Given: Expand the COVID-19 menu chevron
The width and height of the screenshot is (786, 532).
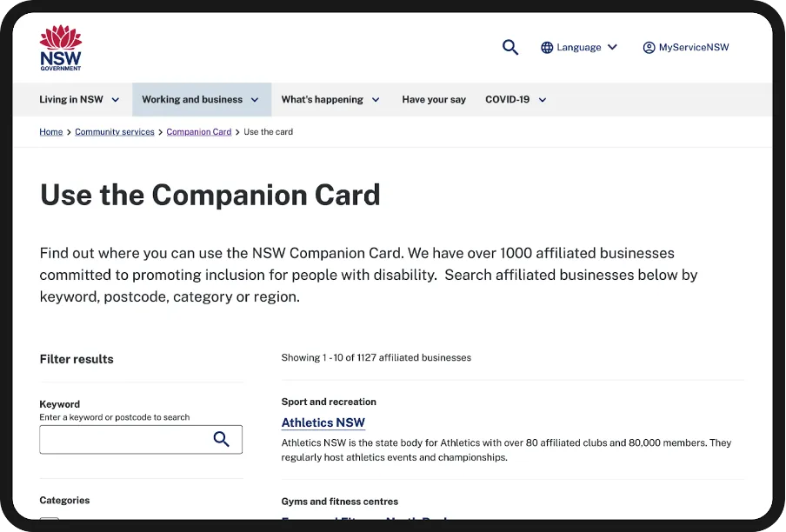Looking at the screenshot, I should coord(542,99).
